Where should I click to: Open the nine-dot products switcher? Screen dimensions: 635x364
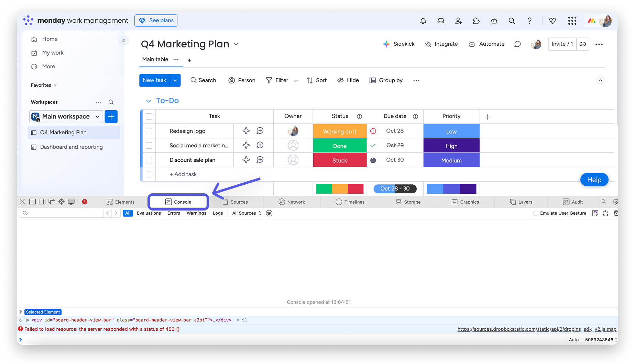pos(572,21)
